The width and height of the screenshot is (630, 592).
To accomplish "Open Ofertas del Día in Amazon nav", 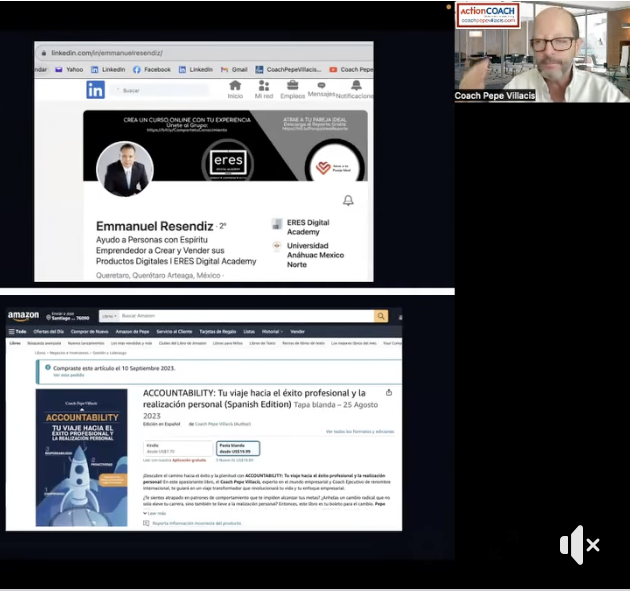I will coord(49,332).
